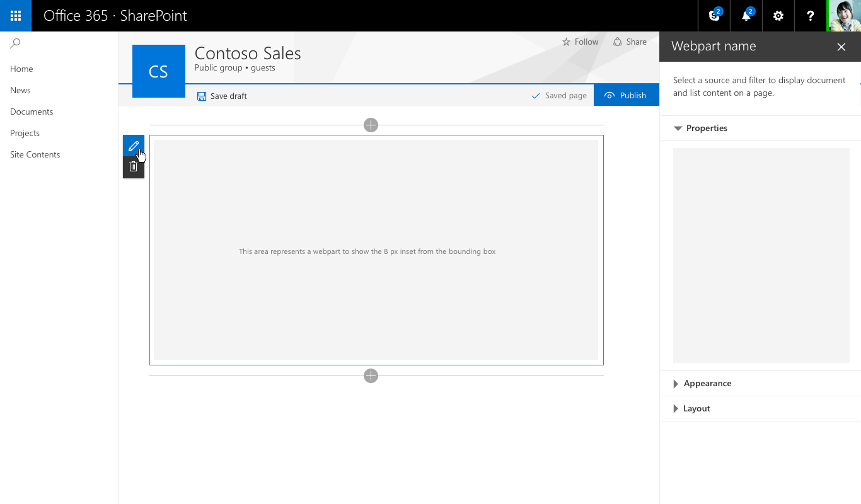Share the Contoso Sales site
Image resolution: width=861 pixels, height=504 pixels.
(630, 42)
